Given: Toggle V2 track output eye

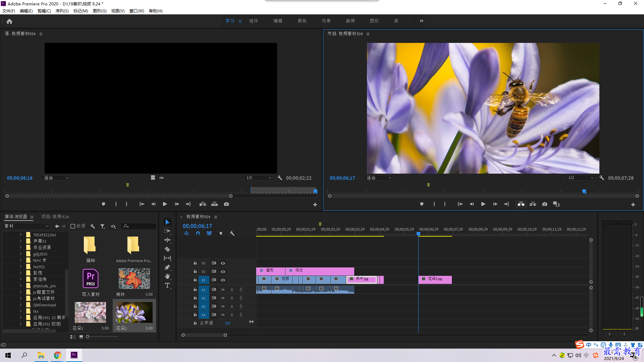Looking at the screenshot, I should click(x=223, y=272).
